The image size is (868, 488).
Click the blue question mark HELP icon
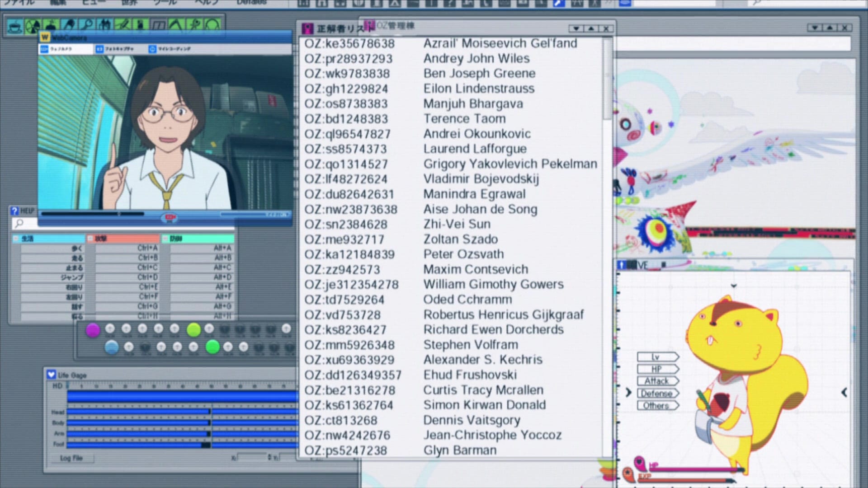[15, 211]
